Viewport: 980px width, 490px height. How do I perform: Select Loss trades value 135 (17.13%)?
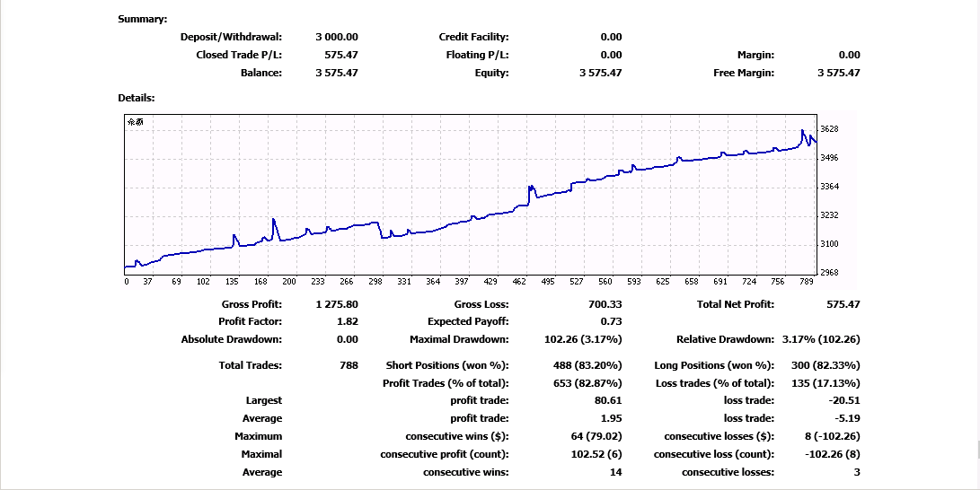point(825,382)
